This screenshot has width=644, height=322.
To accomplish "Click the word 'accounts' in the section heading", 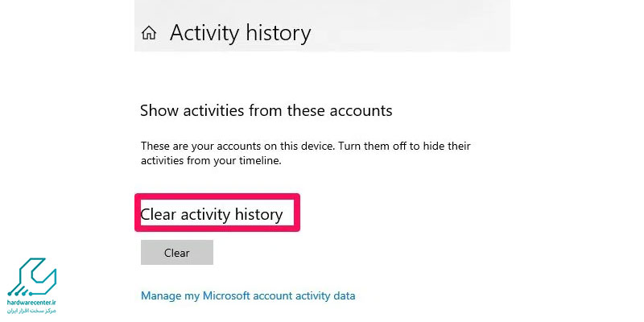I will (x=363, y=110).
